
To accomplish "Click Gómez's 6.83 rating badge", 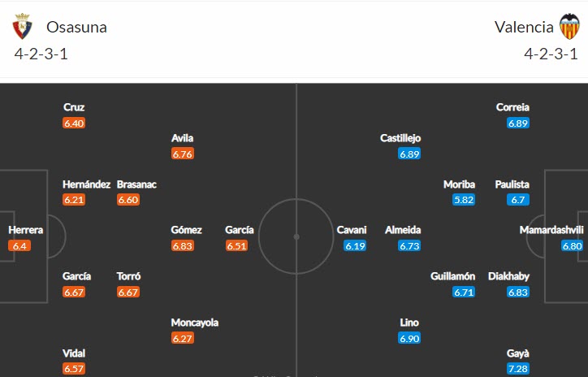I will (184, 245).
